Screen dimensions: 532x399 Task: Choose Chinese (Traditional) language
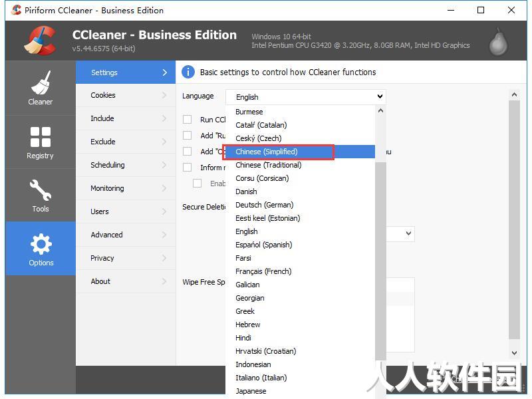click(301, 165)
